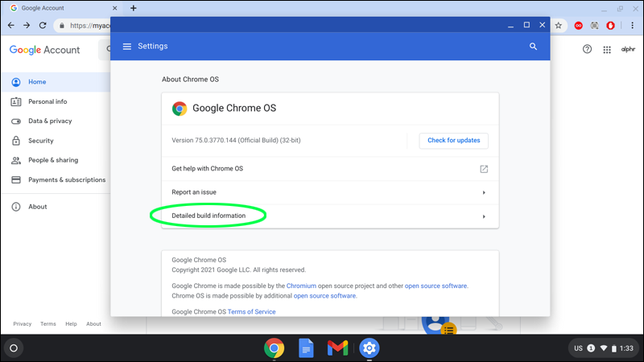Click the Settings search magnifier icon
644x362 pixels.
[x=533, y=47]
